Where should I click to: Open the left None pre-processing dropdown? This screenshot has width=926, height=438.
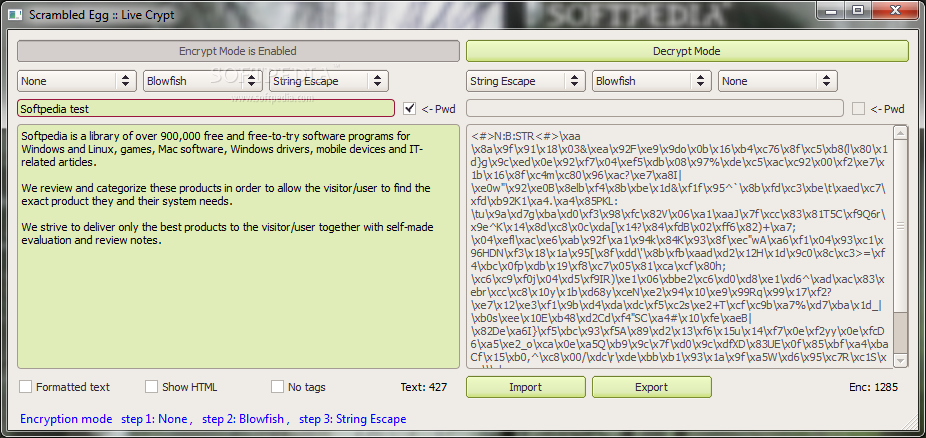(77, 81)
